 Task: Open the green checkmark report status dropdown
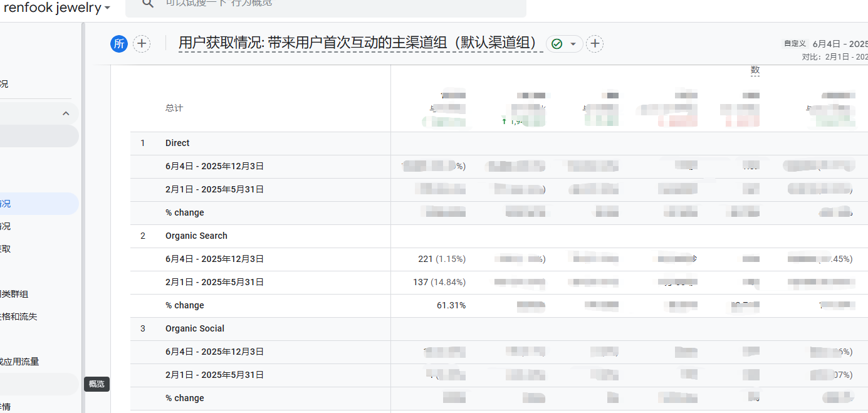(x=564, y=44)
